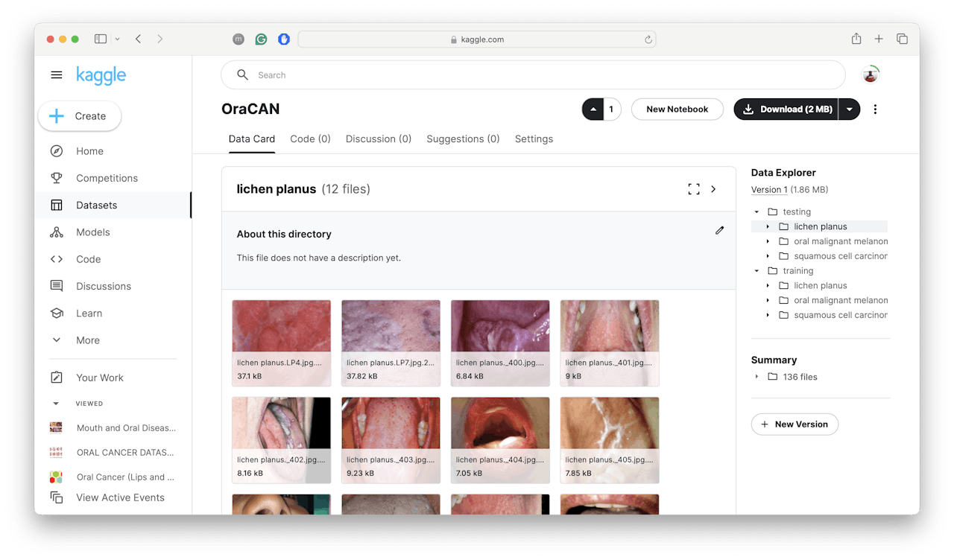Collapse the Viewed section
This screenshot has height=560, width=954.
click(x=56, y=404)
